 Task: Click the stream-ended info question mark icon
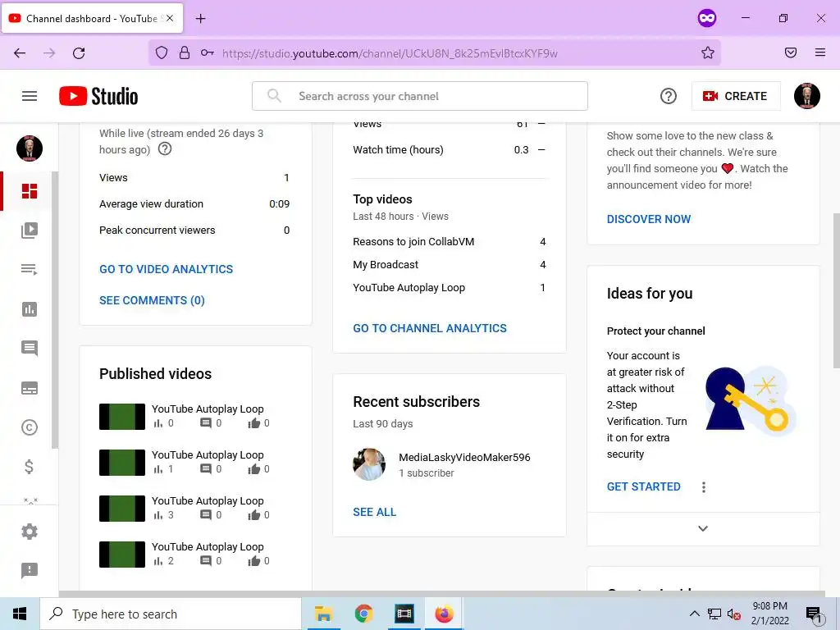pyautogui.click(x=165, y=149)
